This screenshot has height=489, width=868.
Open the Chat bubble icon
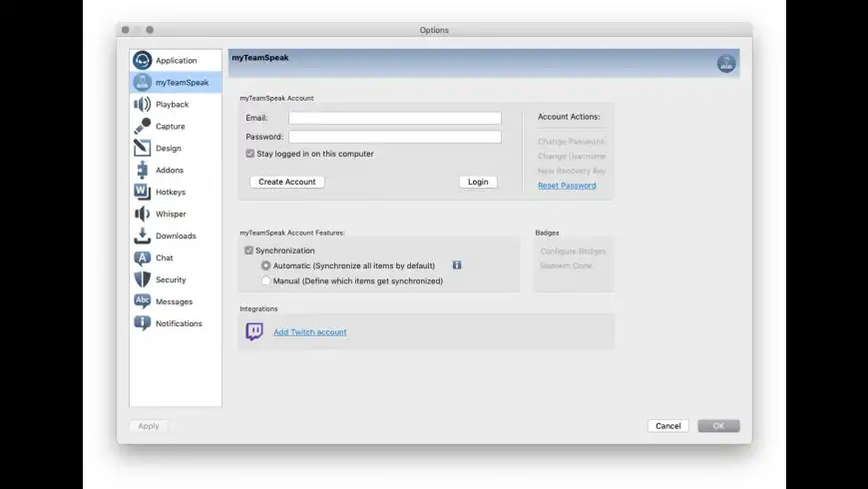[x=143, y=257]
